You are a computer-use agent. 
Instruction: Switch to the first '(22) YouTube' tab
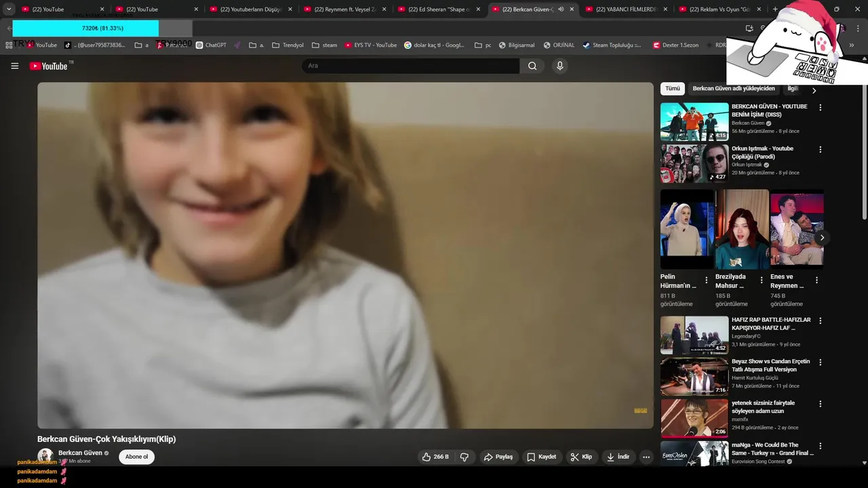coord(61,9)
